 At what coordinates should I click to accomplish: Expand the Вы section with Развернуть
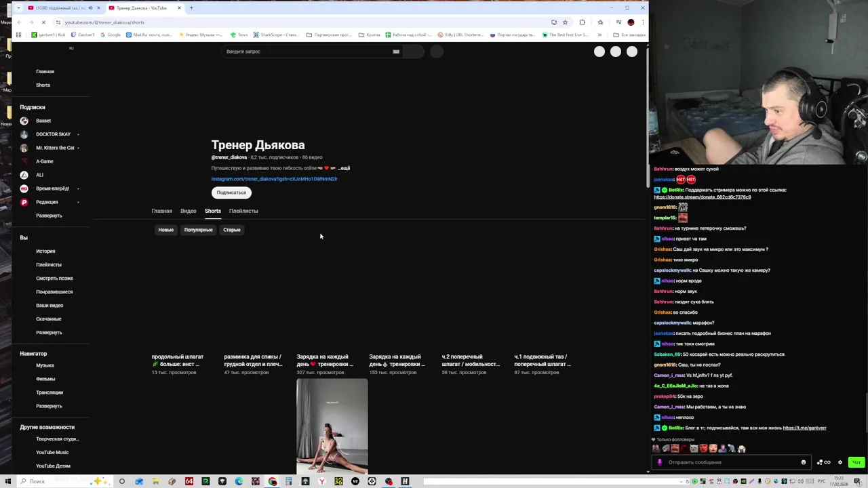coord(49,333)
